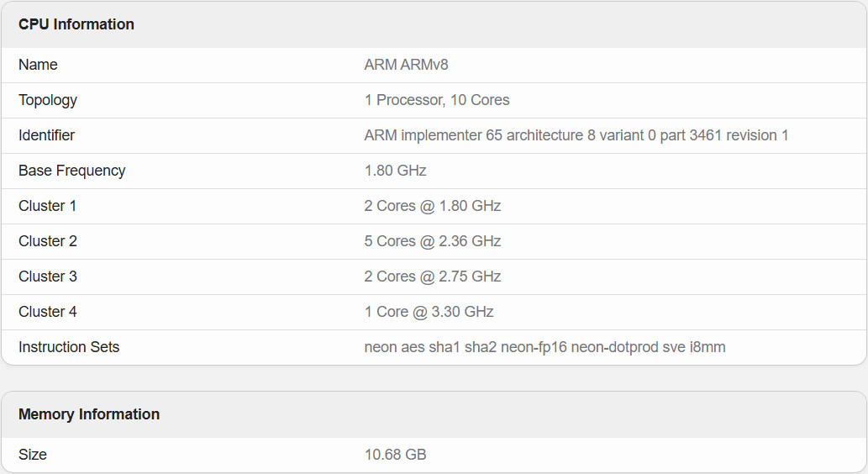Select the 10.68 GB memory size value
The height and width of the screenshot is (474, 868).
pyautogui.click(x=395, y=455)
